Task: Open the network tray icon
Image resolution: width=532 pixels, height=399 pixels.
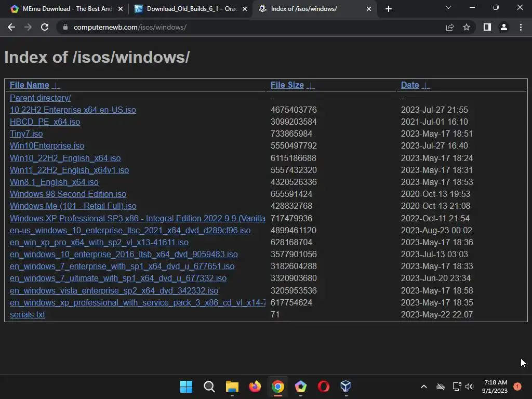Action: (457, 387)
